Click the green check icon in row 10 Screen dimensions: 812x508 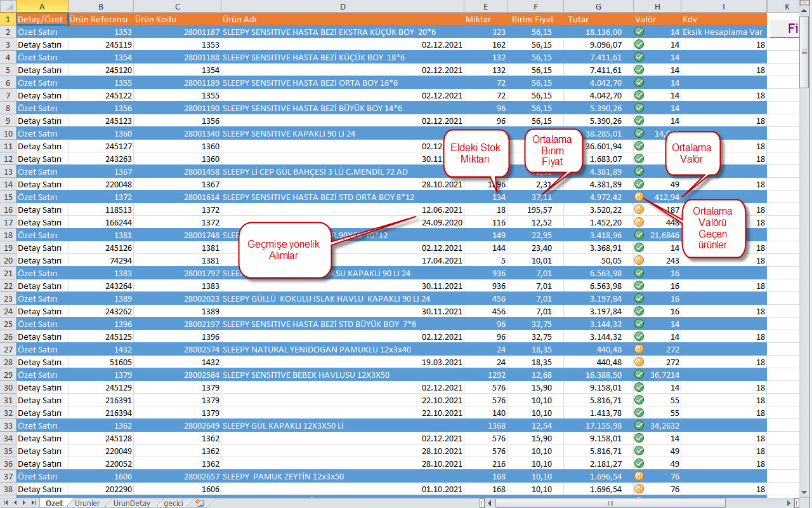(639, 133)
